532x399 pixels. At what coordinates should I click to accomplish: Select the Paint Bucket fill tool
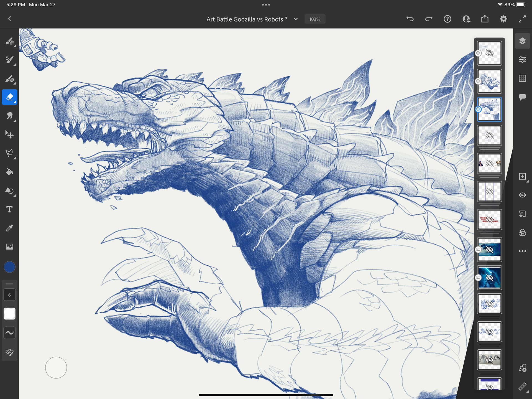click(9, 172)
